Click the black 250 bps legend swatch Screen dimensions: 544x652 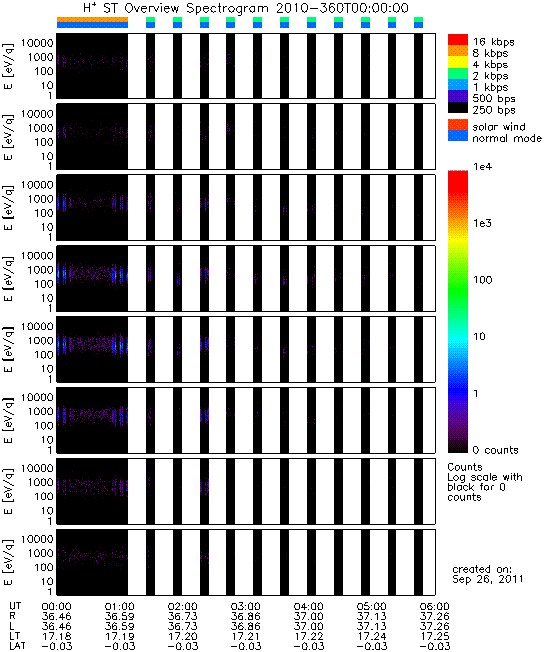point(458,107)
